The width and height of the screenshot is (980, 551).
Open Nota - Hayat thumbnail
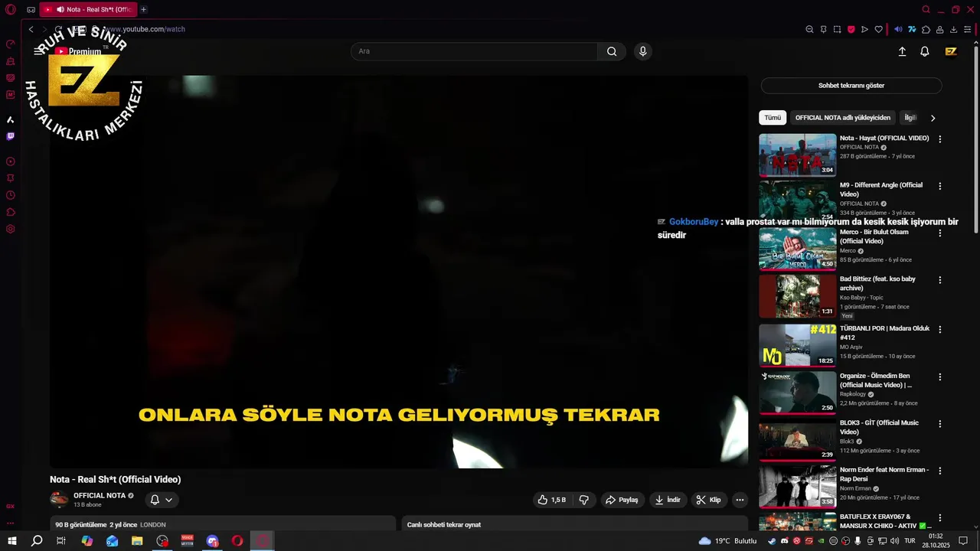798,155
